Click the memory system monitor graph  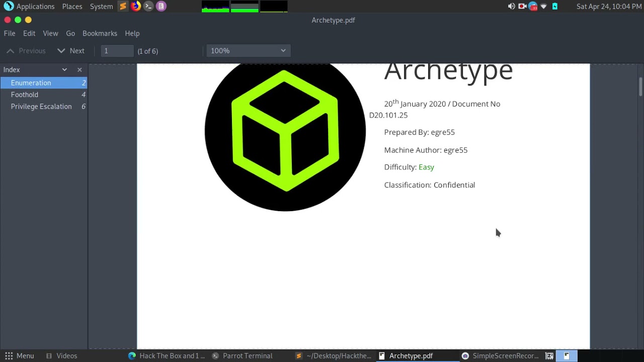pos(245,7)
